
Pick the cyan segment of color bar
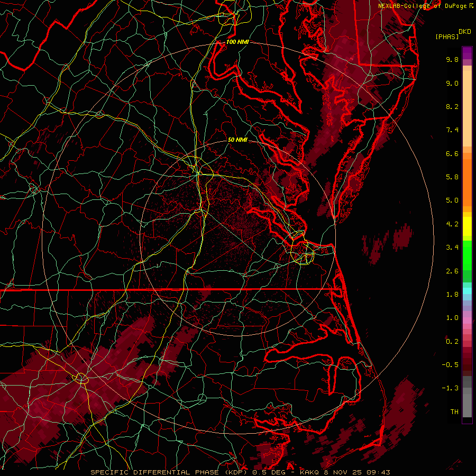point(467,291)
